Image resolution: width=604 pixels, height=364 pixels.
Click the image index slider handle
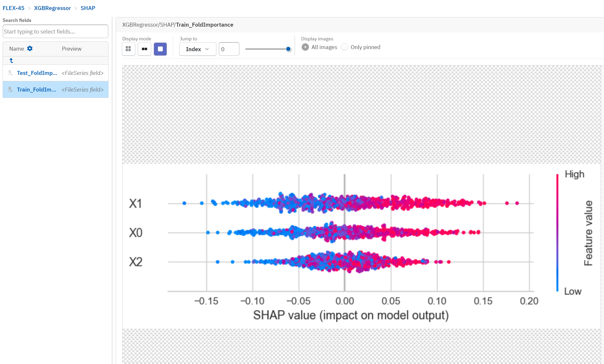(x=288, y=49)
